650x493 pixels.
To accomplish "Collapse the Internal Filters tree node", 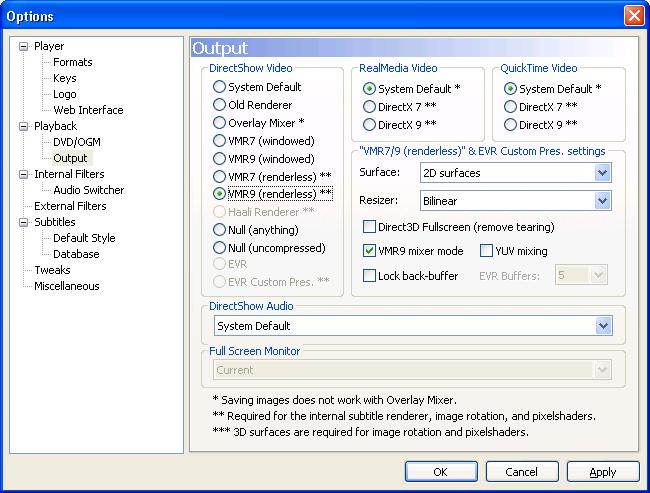I will (24, 174).
